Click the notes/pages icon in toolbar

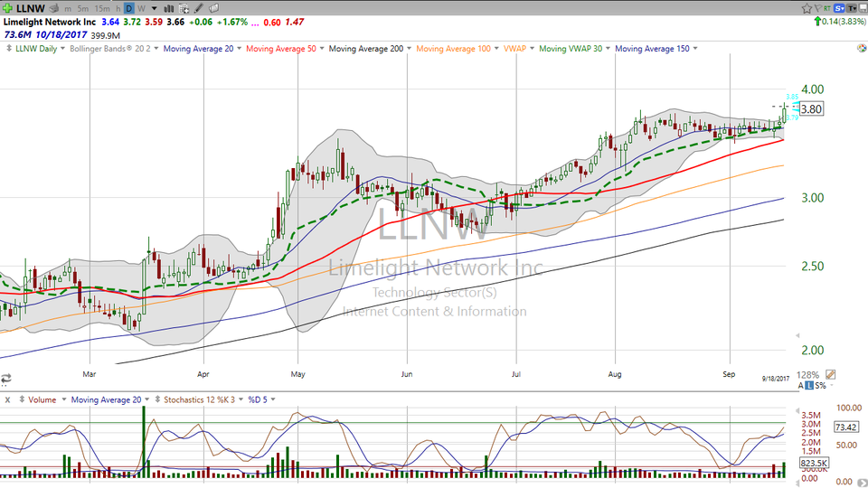pyautogui.click(x=213, y=8)
